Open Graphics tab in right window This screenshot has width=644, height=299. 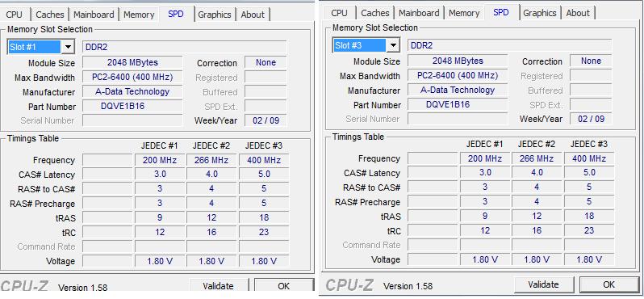pyautogui.click(x=540, y=13)
